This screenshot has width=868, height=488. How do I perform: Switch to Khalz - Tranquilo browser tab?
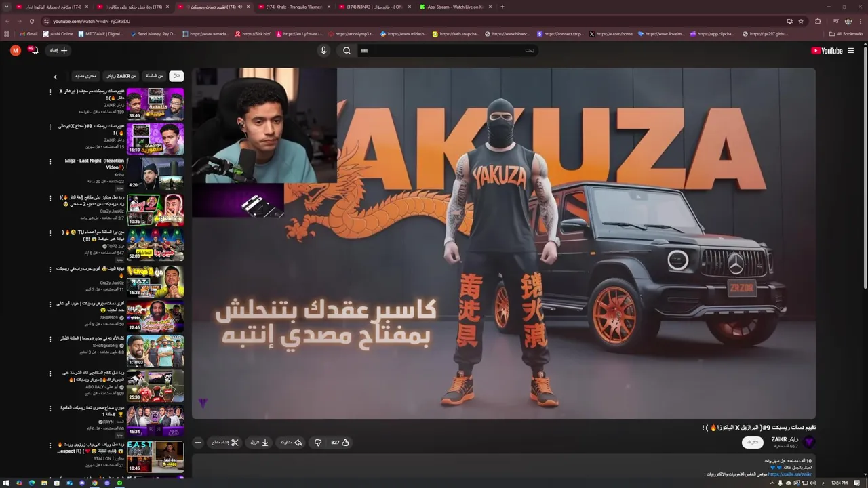(294, 7)
